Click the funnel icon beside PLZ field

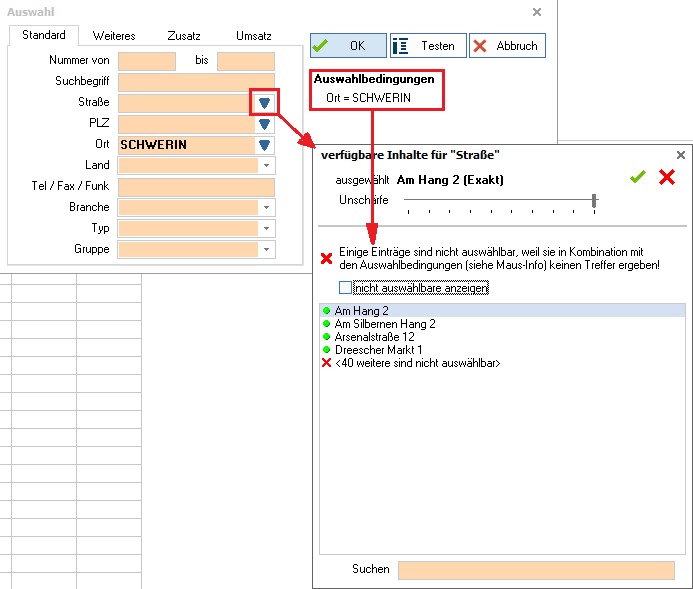pyautogui.click(x=264, y=124)
